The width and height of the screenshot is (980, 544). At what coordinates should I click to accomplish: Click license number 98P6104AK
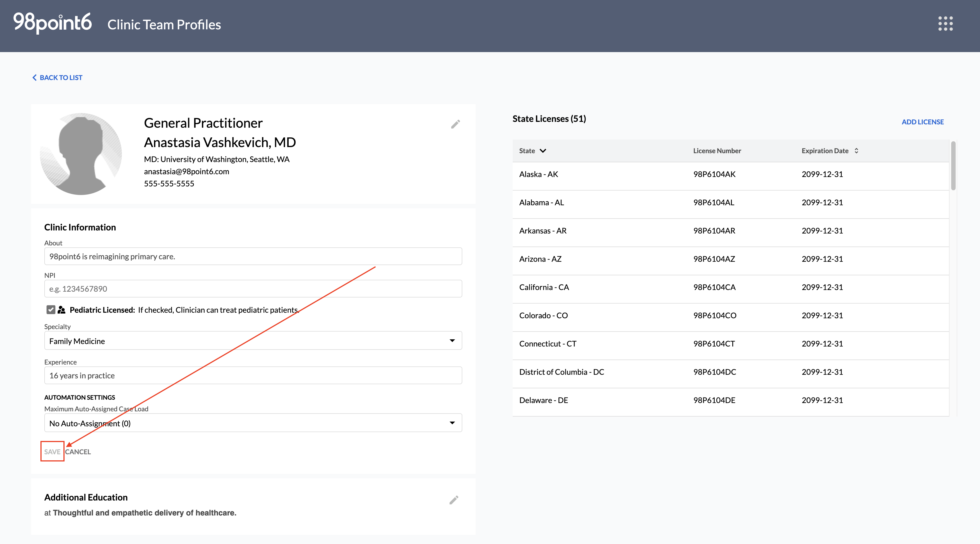[714, 174]
